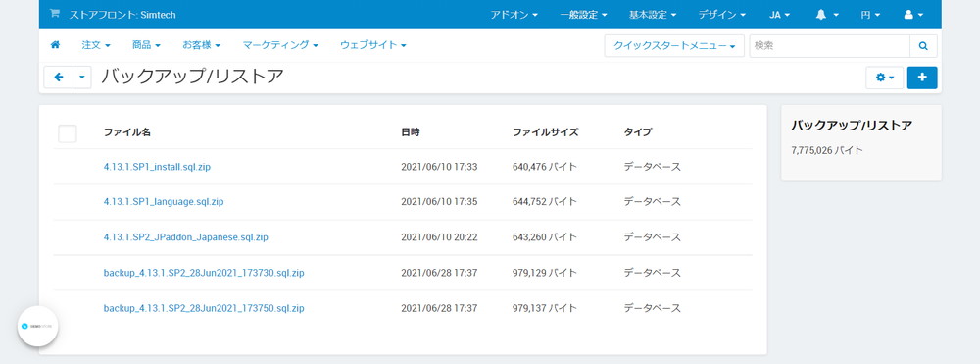Viewport: 980px width, 364px height.
Task: Open the notifications bell menu
Action: [x=827, y=15]
